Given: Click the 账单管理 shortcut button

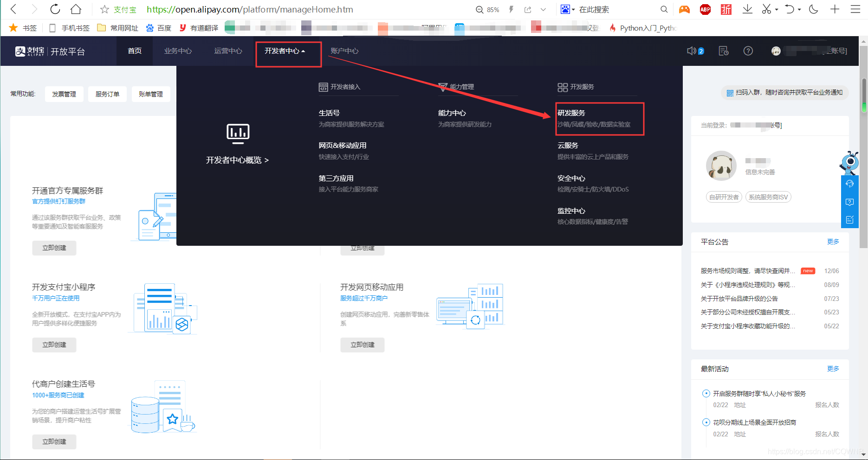Looking at the screenshot, I should tap(151, 94).
